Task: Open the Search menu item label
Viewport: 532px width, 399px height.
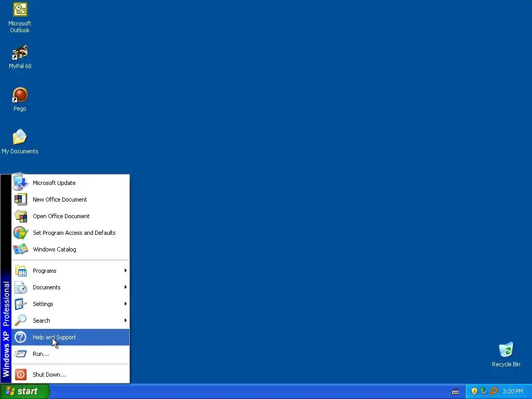Action: tap(42, 320)
